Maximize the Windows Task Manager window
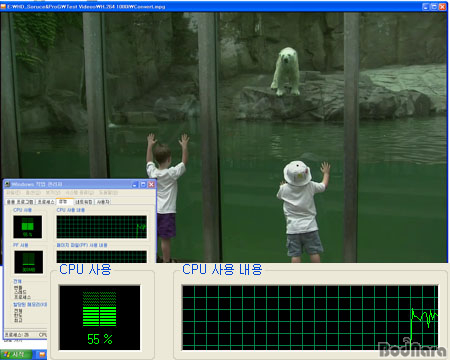Image resolution: width=450 pixels, height=360 pixels. 143,184
